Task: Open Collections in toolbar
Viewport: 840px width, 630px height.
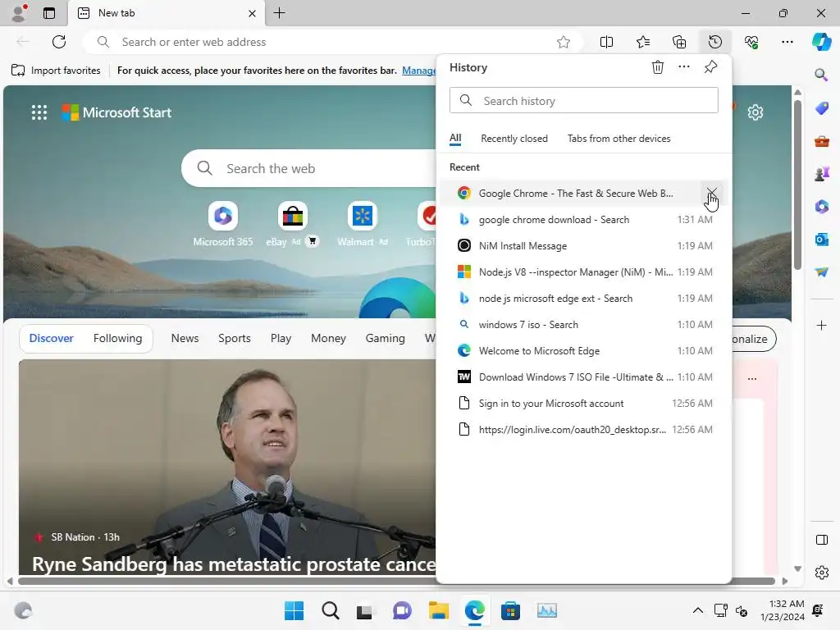Action: (679, 42)
